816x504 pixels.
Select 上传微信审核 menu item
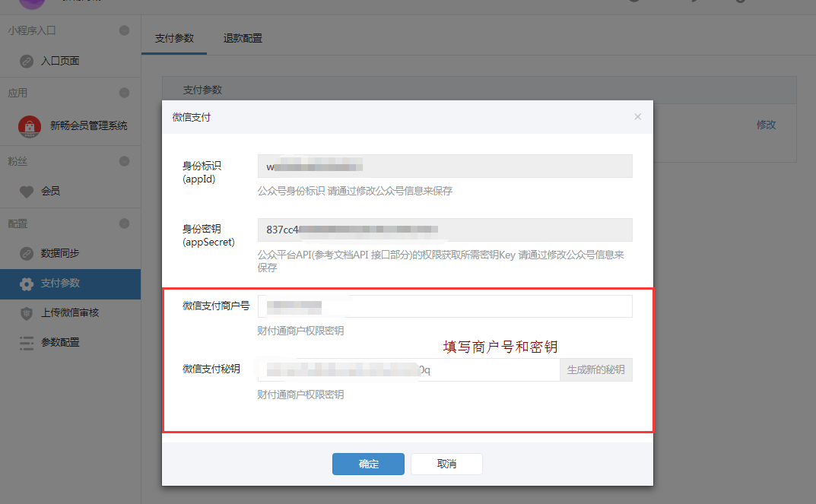70,312
